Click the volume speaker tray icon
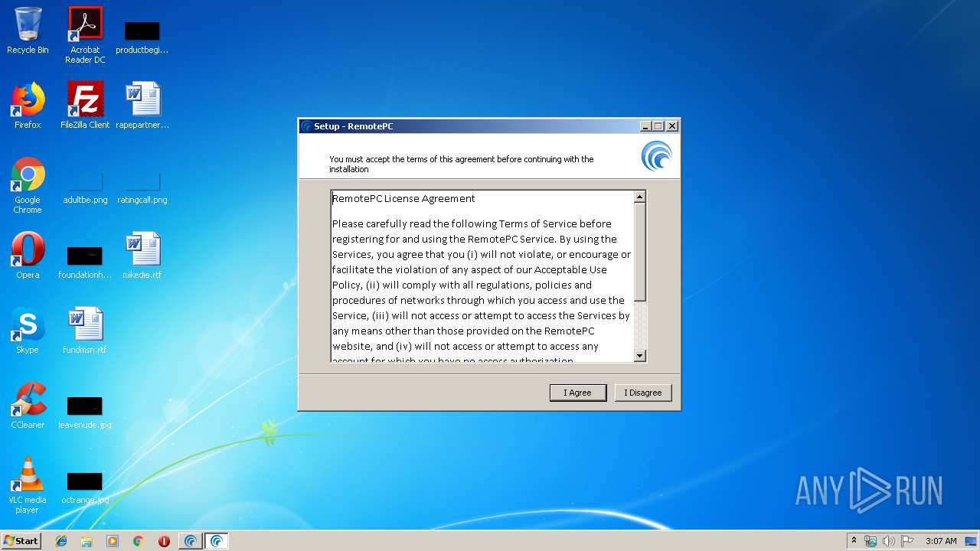Image resolution: width=980 pixels, height=551 pixels. coord(889,541)
